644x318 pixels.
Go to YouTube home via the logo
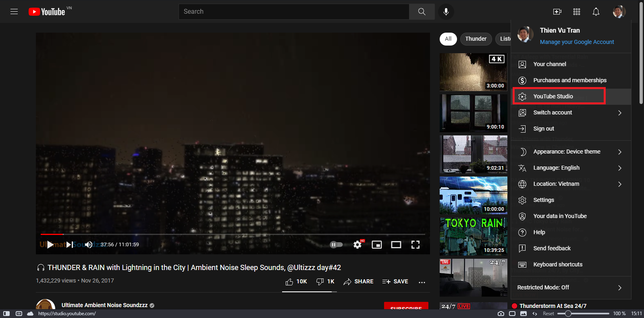tap(47, 12)
